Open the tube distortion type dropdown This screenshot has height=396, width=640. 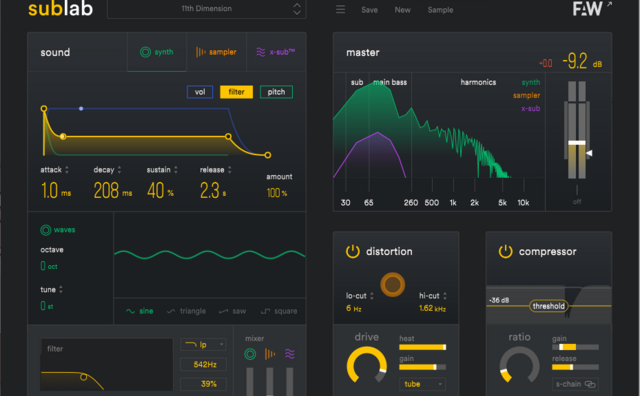point(422,384)
